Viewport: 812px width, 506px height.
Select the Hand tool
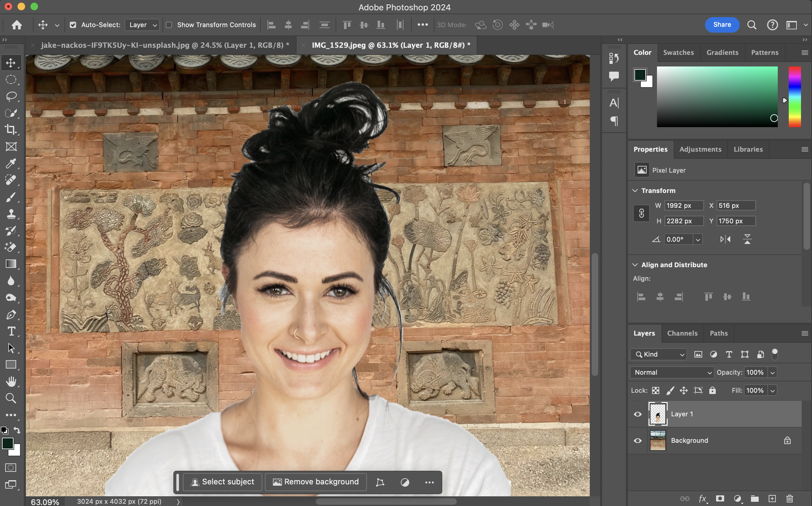[11, 381]
